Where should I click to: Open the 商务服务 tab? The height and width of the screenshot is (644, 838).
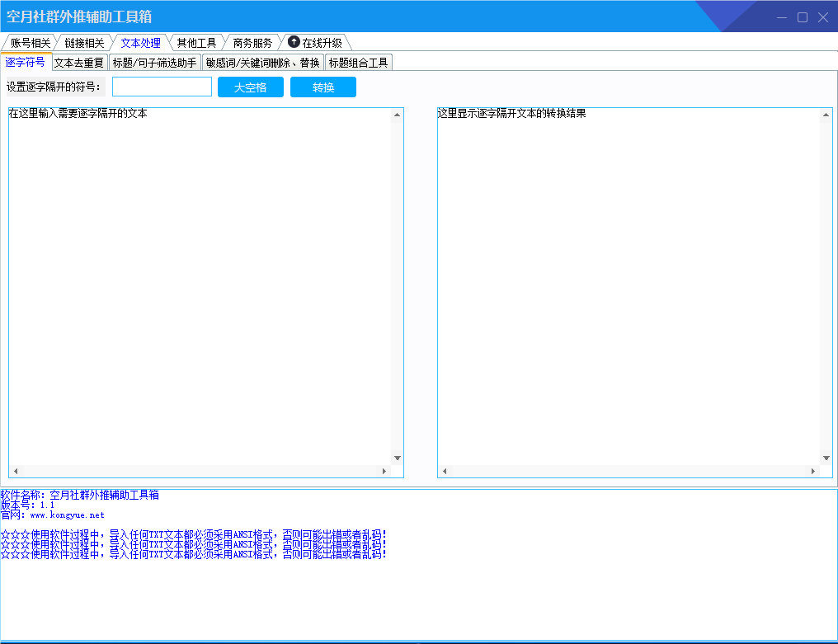[x=252, y=43]
